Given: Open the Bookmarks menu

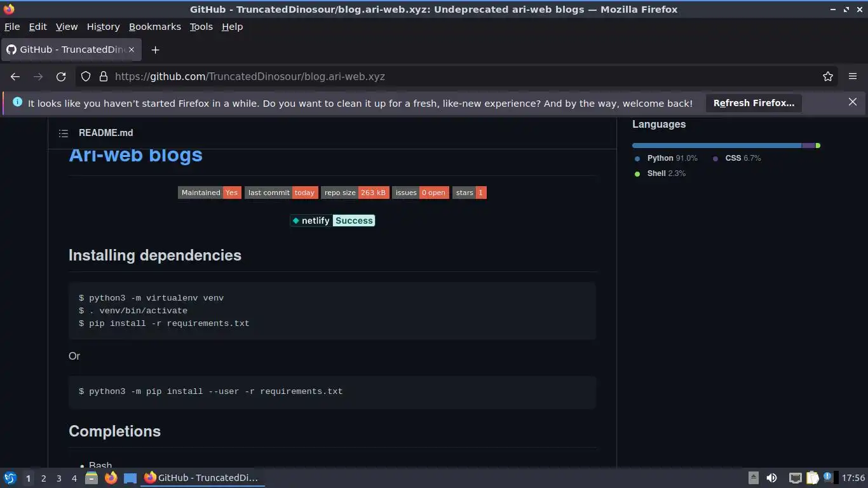Looking at the screenshot, I should (155, 27).
